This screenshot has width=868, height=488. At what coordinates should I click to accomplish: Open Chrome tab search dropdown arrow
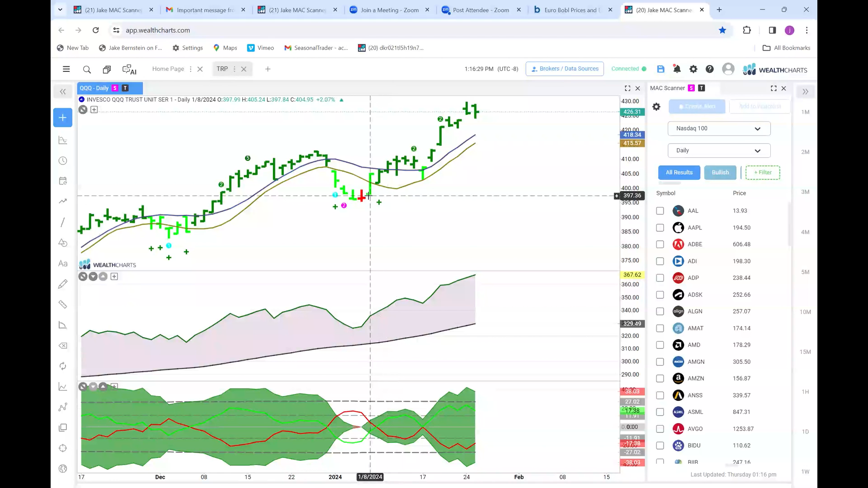(x=60, y=9)
